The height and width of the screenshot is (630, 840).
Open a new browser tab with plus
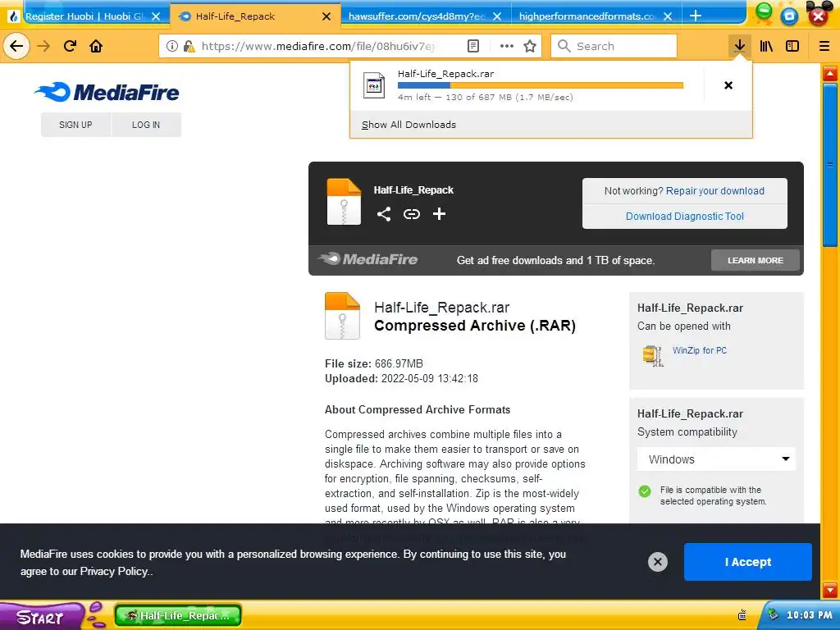click(696, 16)
